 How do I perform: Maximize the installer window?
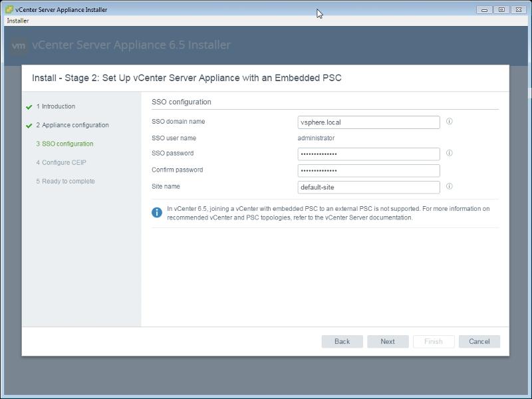pyautogui.click(x=501, y=10)
